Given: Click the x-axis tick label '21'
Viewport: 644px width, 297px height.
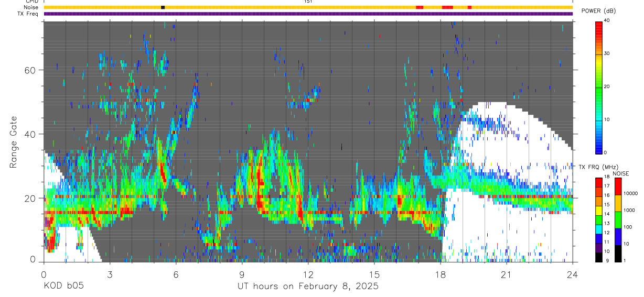Looking at the screenshot, I should (x=506, y=274).
